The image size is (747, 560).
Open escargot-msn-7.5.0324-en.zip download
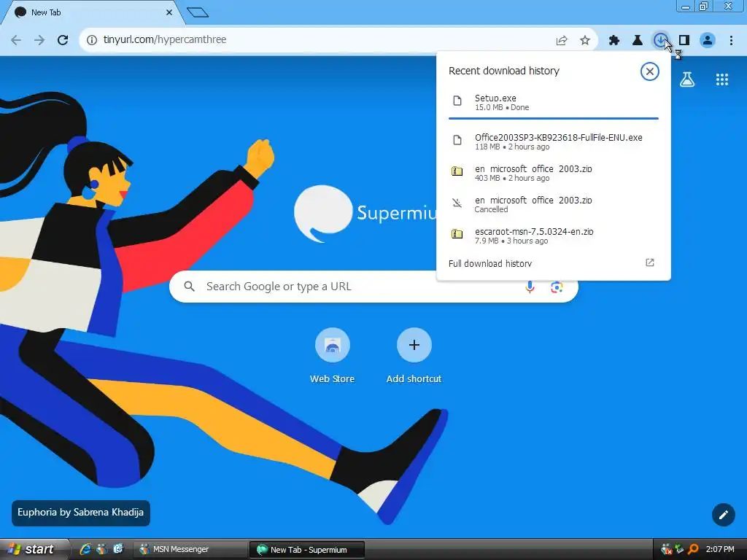click(x=553, y=236)
